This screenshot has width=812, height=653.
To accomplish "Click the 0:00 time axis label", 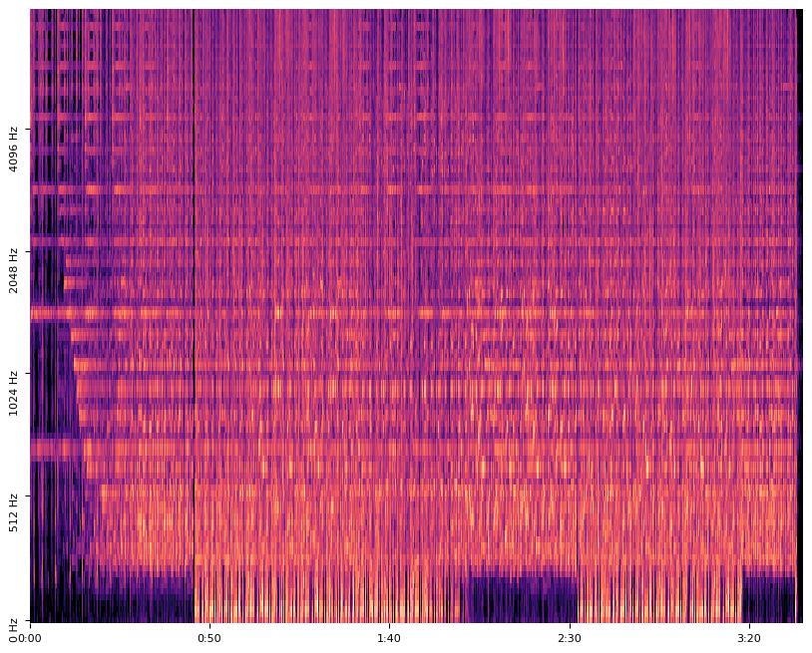I will click(x=30, y=638).
